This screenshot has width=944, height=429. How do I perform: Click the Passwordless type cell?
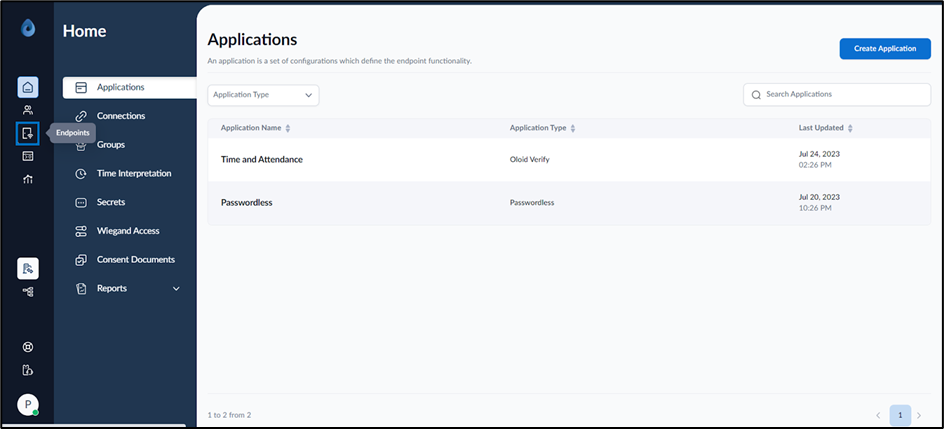tap(532, 203)
